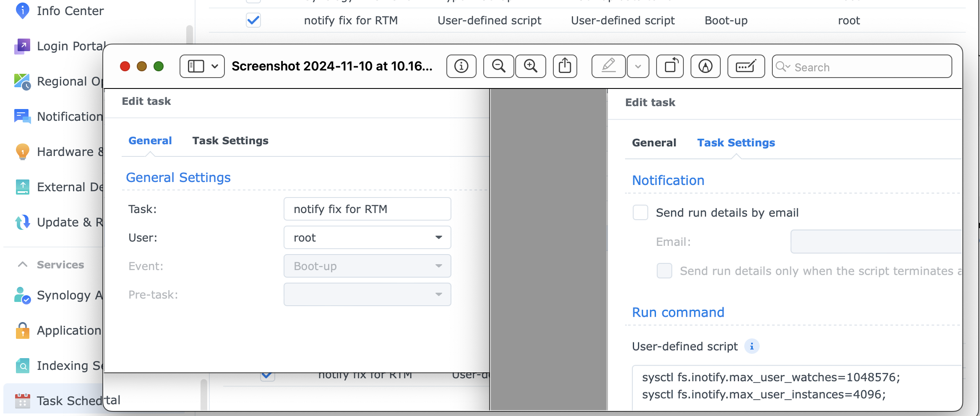Click the sysctl max_user_instances script line
Image resolution: width=980 pixels, height=416 pixels.
764,395
